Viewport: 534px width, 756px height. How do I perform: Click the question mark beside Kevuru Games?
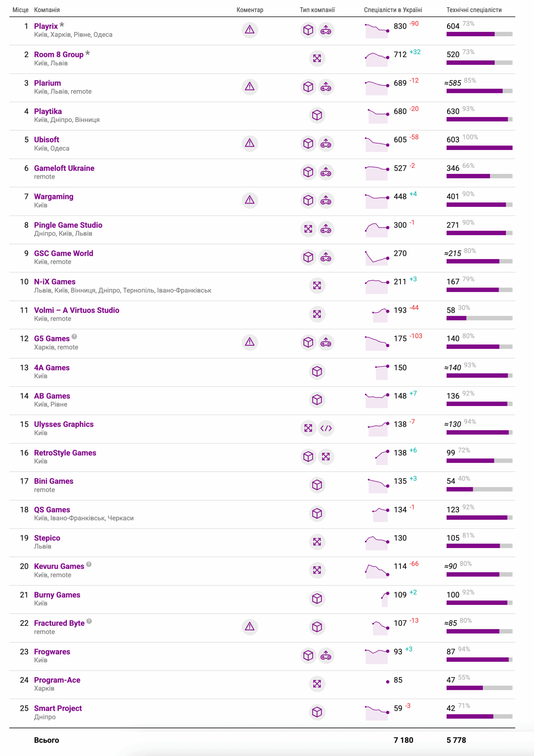click(89, 564)
